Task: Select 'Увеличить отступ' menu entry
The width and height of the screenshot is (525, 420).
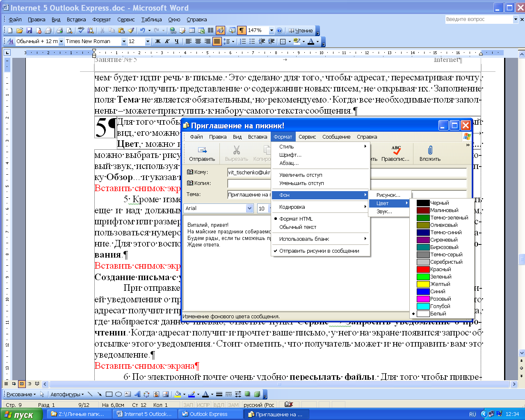Action: (x=321, y=175)
